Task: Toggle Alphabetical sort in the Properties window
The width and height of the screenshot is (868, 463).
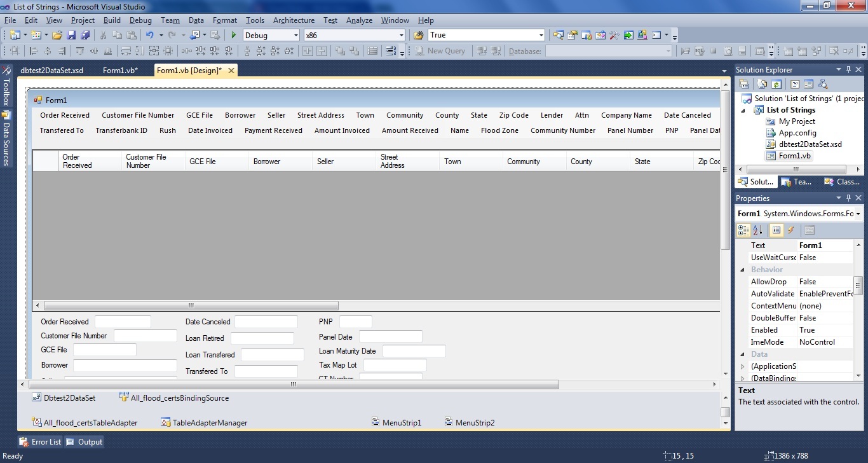Action: (758, 230)
